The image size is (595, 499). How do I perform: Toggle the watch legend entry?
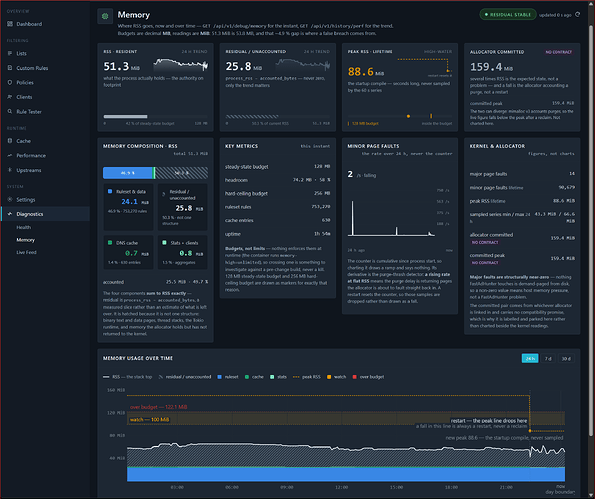coord(337,377)
